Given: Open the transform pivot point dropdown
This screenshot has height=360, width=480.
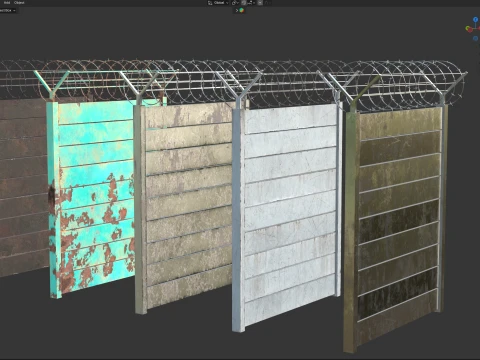Looking at the screenshot, I should [235, 3].
